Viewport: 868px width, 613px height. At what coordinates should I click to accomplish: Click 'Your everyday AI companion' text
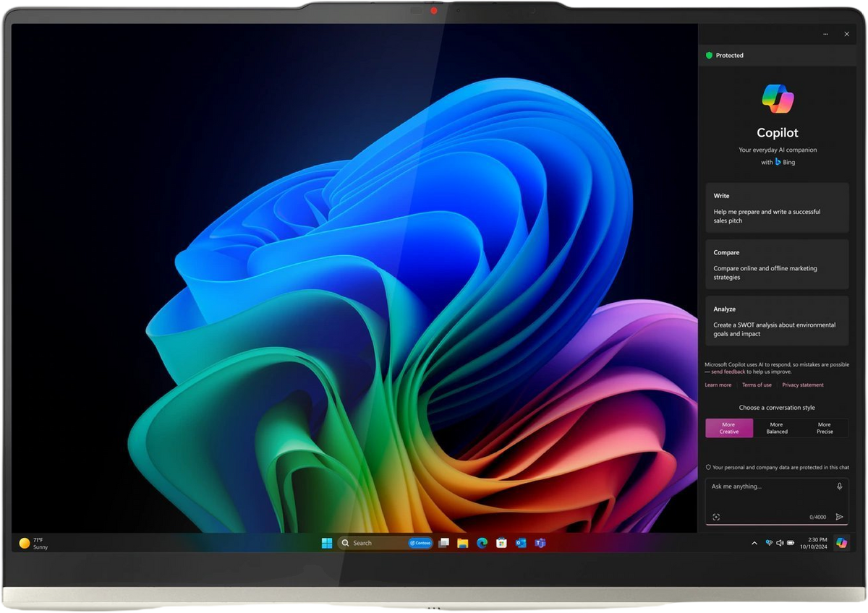[778, 150]
